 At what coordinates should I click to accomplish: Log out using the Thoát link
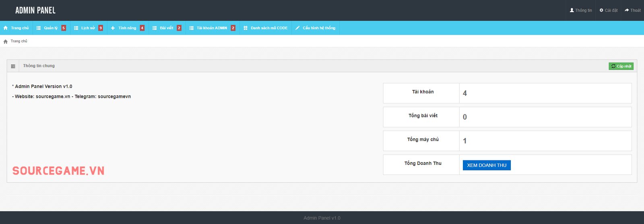[633, 10]
